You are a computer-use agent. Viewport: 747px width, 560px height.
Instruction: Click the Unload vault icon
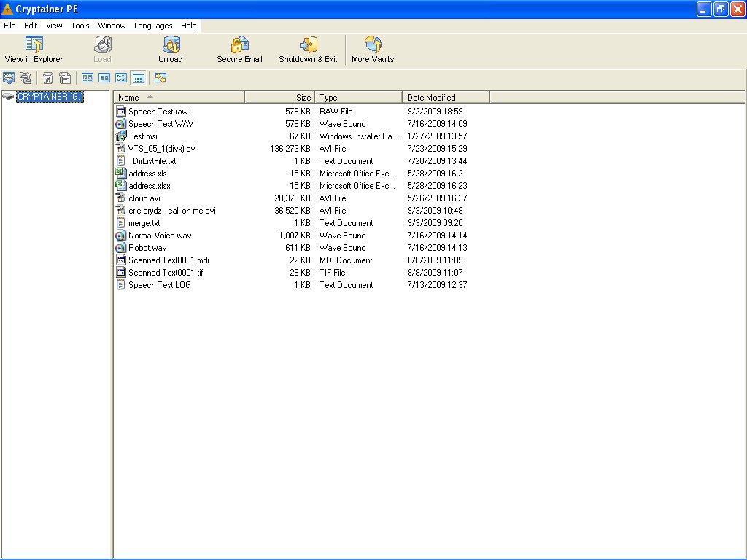171,44
